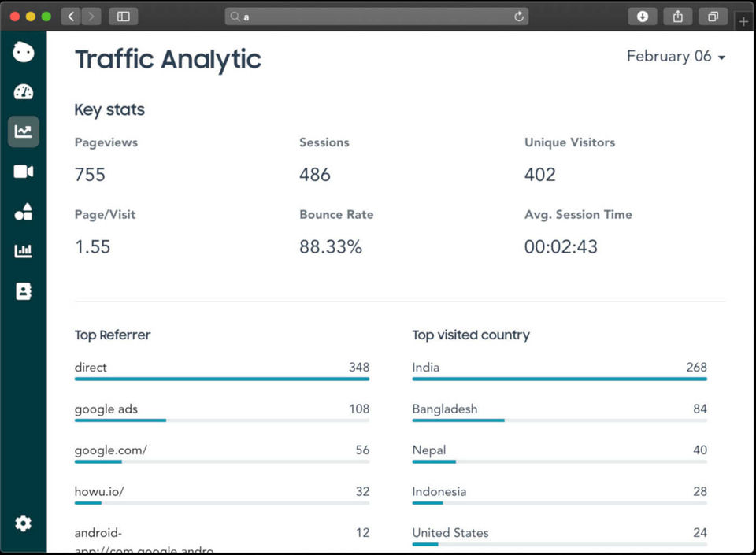This screenshot has height=555, width=756.
Task: Open the bar chart reports icon
Action: [23, 250]
